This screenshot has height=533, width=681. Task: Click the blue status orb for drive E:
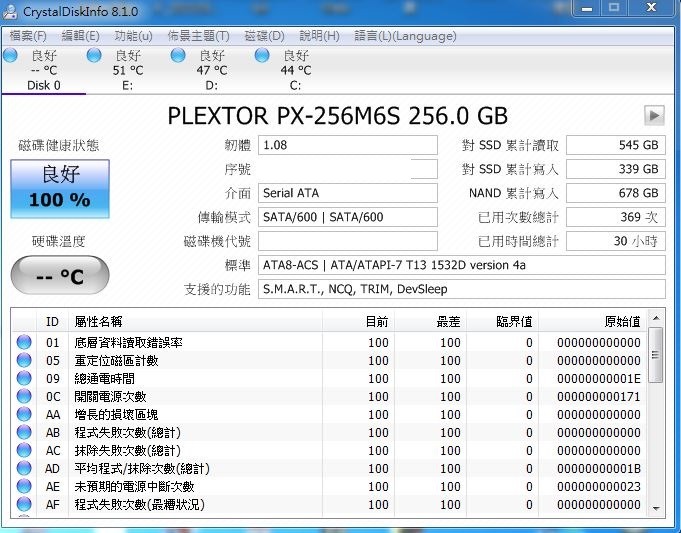94,56
